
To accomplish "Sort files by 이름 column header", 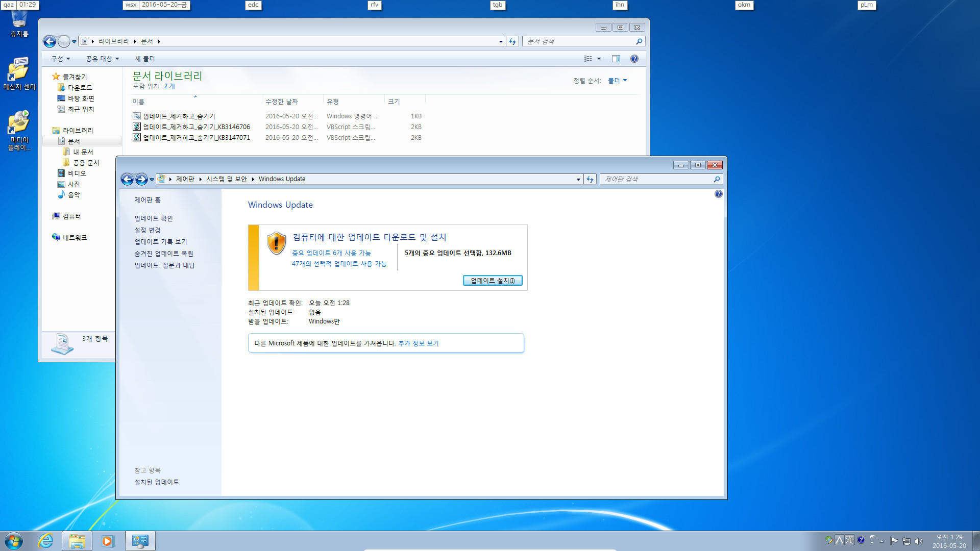I will click(x=197, y=102).
